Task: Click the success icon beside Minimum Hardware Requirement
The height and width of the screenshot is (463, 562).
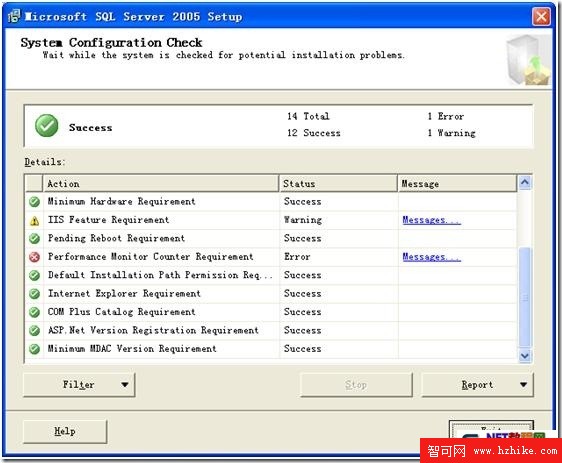Action: click(x=34, y=202)
